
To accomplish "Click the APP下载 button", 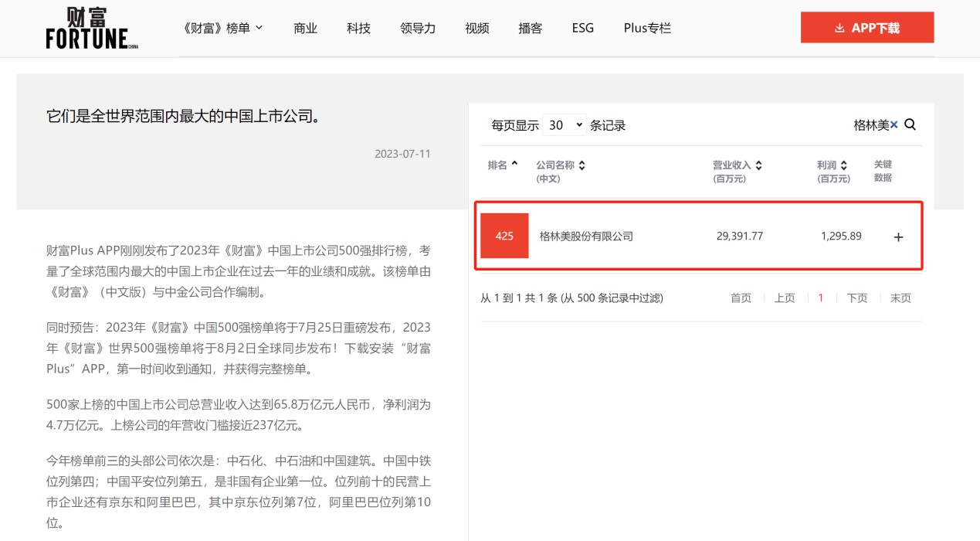I will [x=866, y=28].
